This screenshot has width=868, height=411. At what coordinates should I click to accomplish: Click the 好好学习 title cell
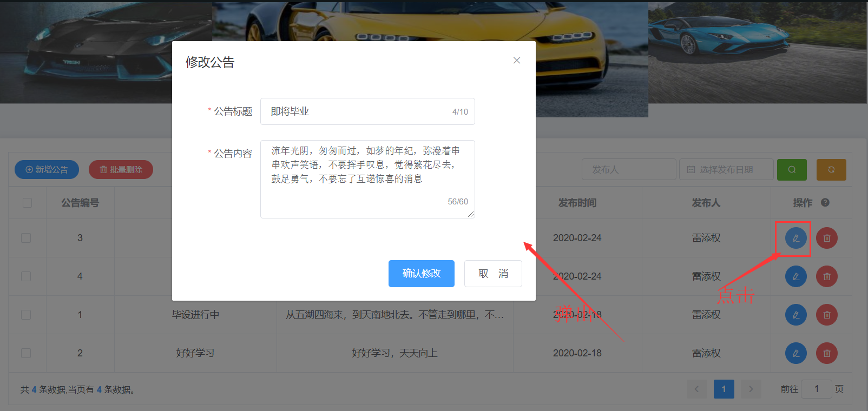[195, 353]
